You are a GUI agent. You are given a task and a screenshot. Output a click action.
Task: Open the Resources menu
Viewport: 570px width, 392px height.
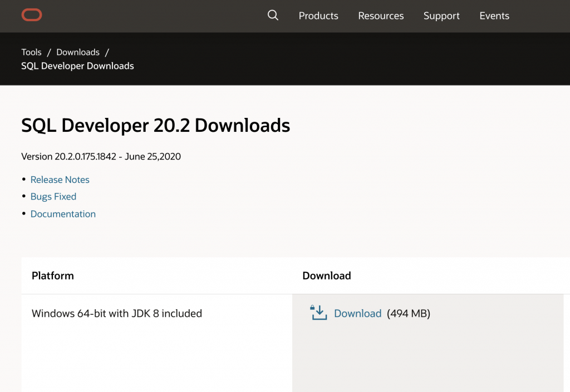tap(381, 16)
